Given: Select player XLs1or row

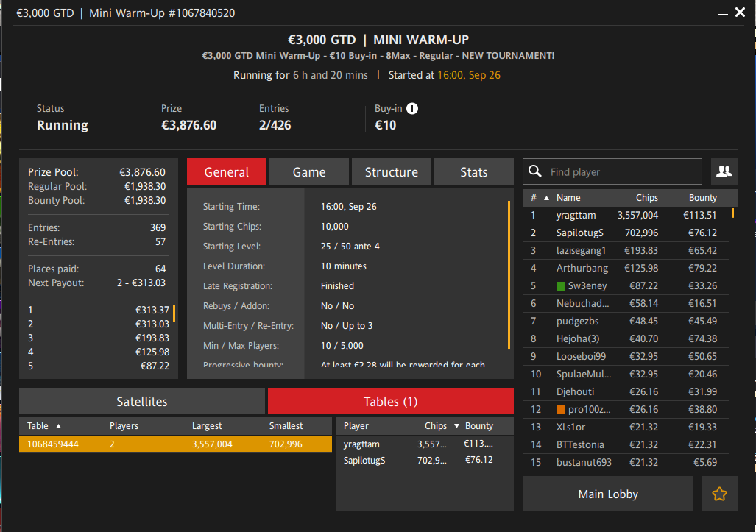Looking at the screenshot, I should click(x=626, y=427).
